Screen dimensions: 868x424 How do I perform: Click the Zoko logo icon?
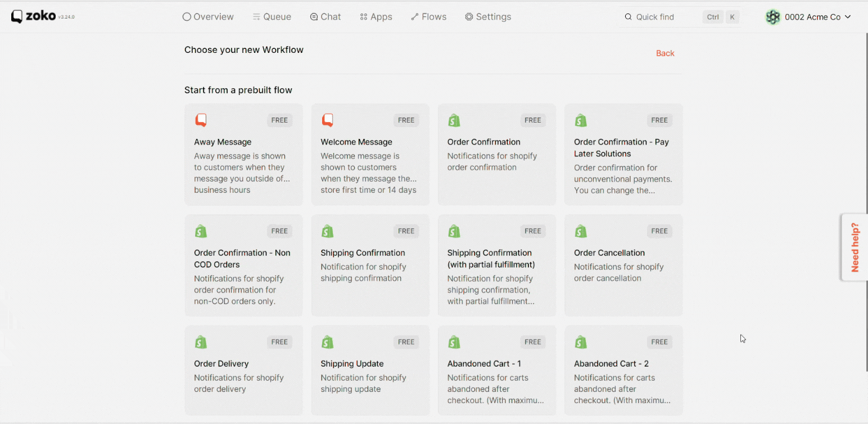[17, 17]
